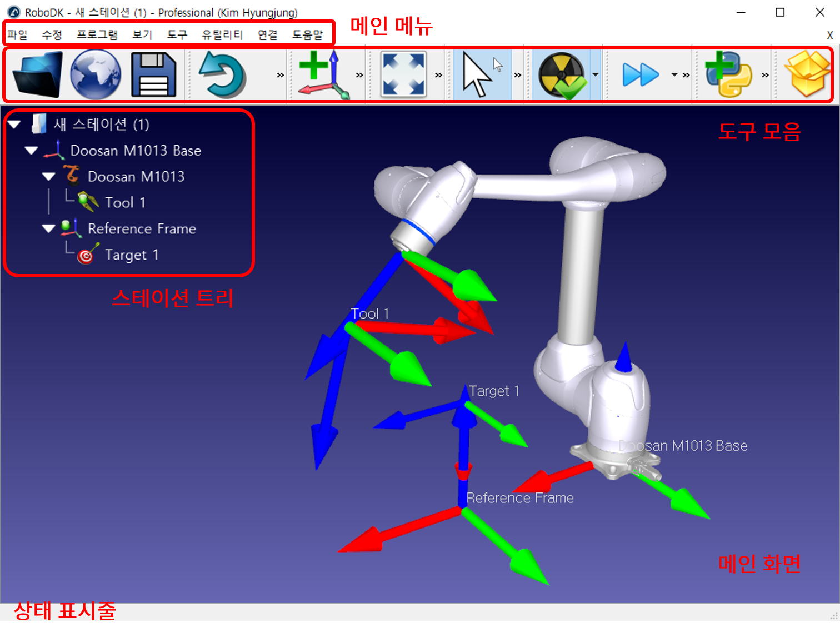The height and width of the screenshot is (637, 840).
Task: Click the frame icon beside Reference Frame
Action: (72, 228)
